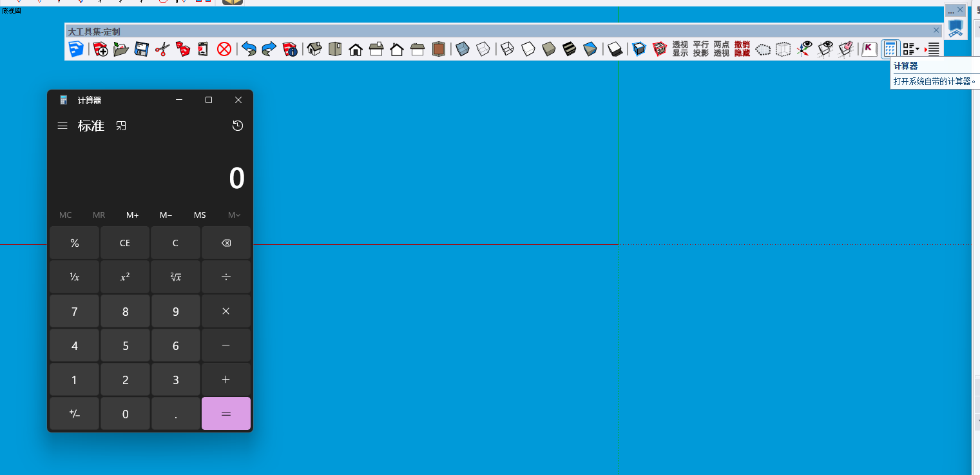Click the red scissors Cut icon
980x475 pixels.
point(162,49)
